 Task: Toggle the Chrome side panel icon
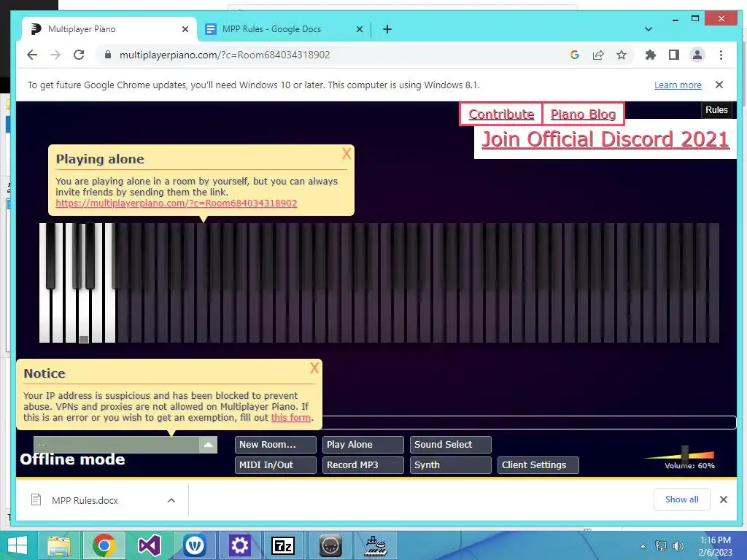[673, 55]
